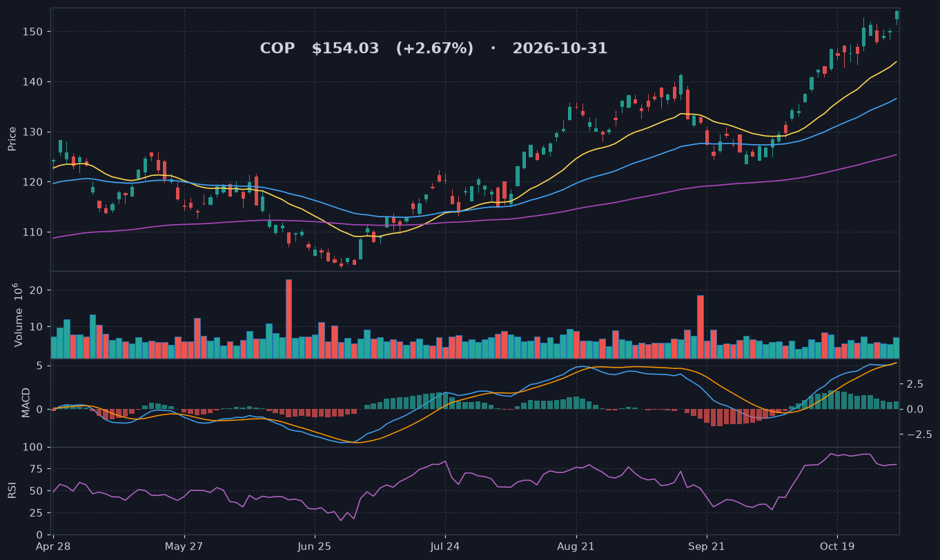Click the 20 tick on the Volume axis

[38, 290]
